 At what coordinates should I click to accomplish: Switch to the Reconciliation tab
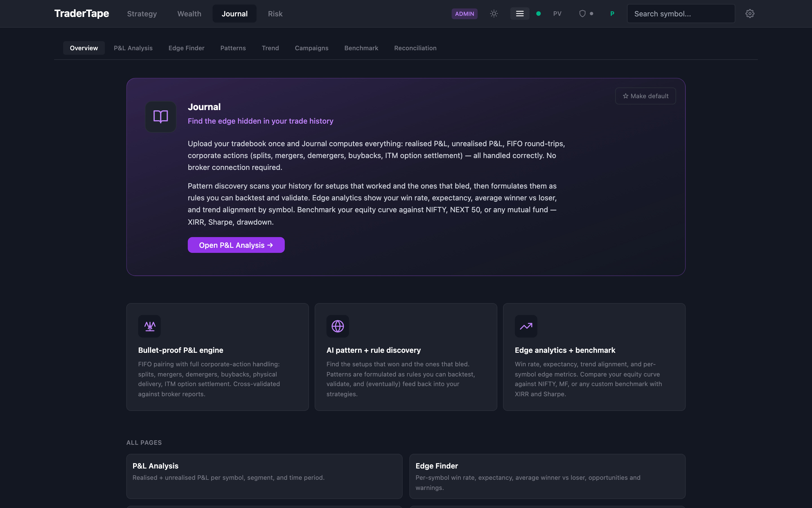click(x=415, y=48)
